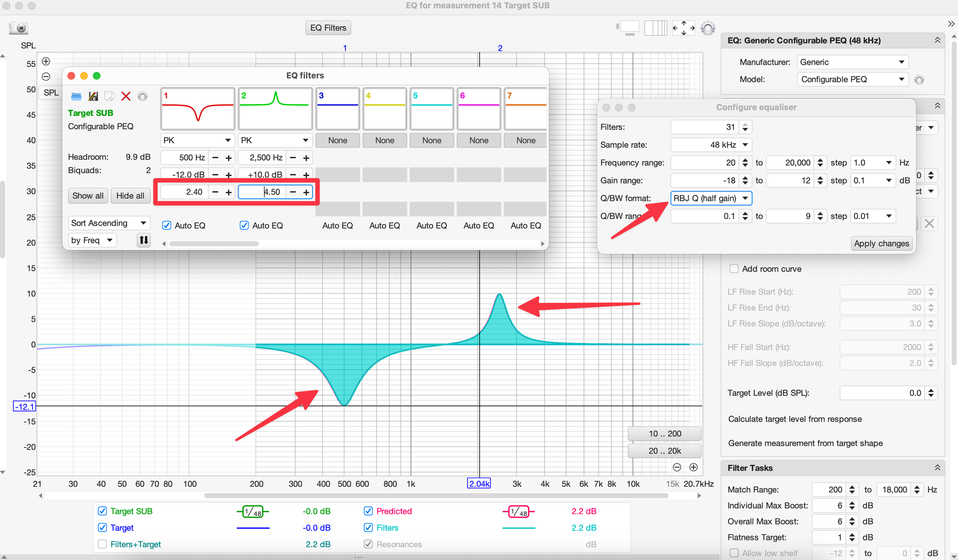
Task: Click the gear icon beside the Model dropdown
Action: coord(919,80)
